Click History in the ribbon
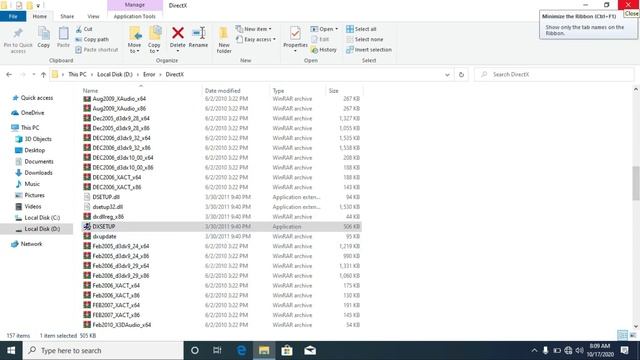Viewport: 640px width, 360px height. coord(324,49)
